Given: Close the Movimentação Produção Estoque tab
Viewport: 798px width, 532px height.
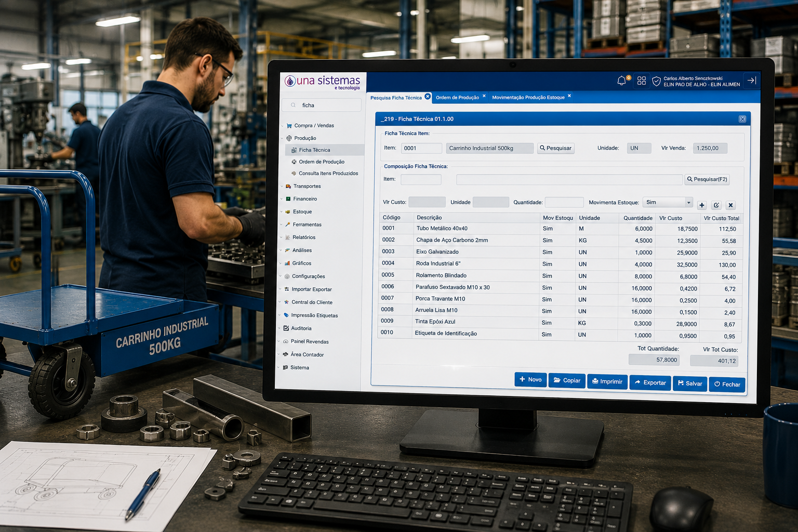Looking at the screenshot, I should (x=569, y=96).
